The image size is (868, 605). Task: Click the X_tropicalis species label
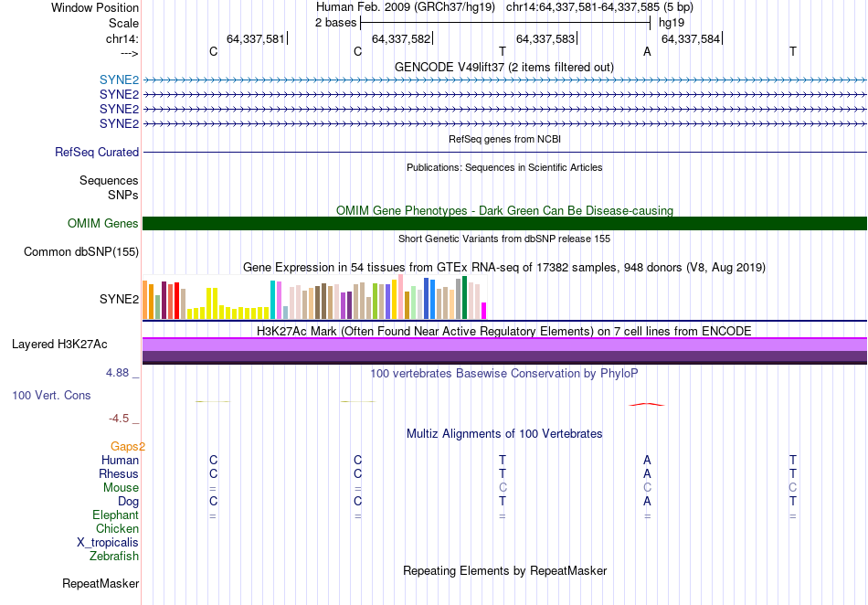pyautogui.click(x=108, y=543)
